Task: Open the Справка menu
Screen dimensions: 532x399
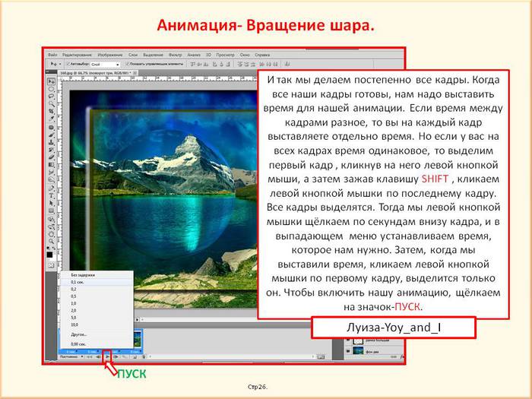Action: tap(262, 55)
